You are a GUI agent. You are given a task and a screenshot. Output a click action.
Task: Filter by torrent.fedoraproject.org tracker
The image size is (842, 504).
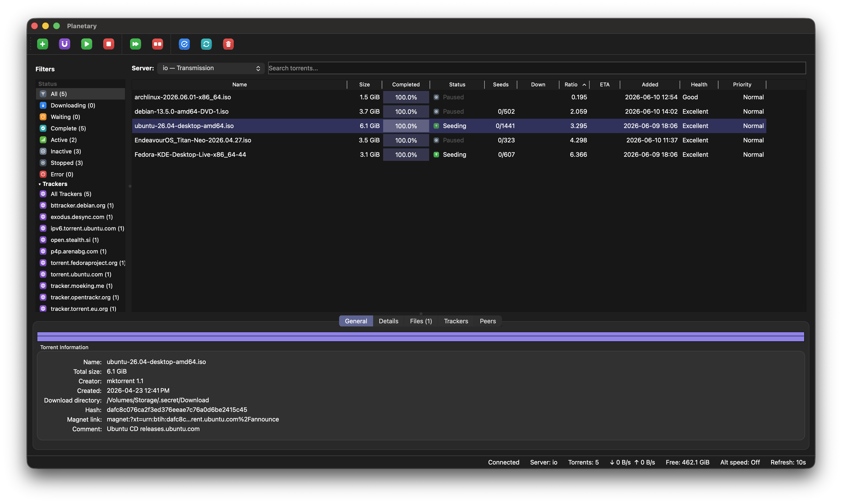coord(80,263)
